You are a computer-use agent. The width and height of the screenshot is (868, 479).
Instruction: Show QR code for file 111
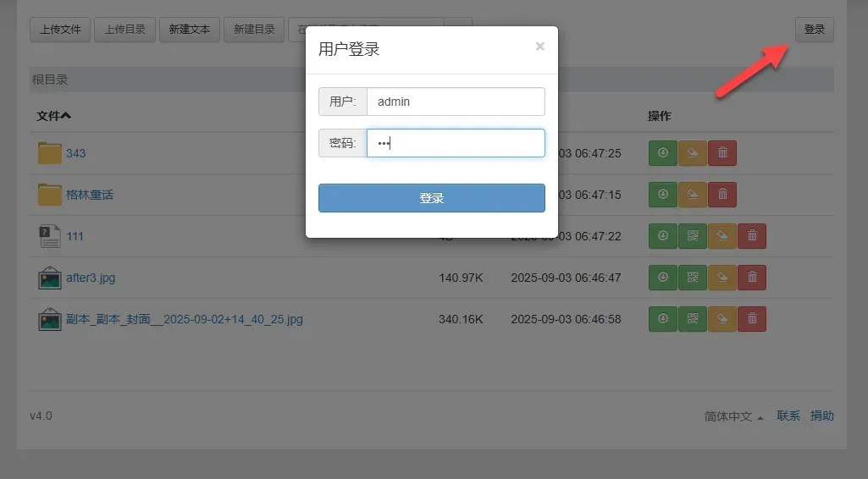[693, 236]
